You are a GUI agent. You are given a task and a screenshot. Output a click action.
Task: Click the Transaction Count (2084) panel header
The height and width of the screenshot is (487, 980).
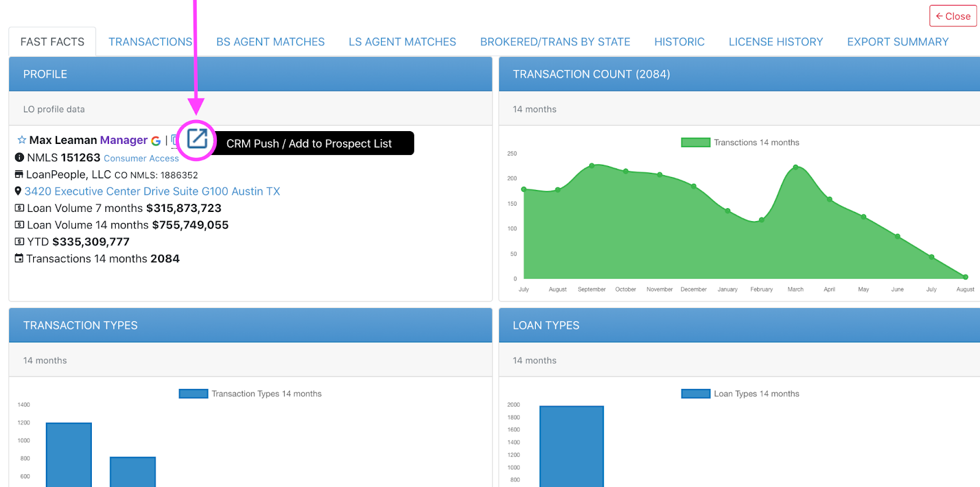pyautogui.click(x=739, y=74)
